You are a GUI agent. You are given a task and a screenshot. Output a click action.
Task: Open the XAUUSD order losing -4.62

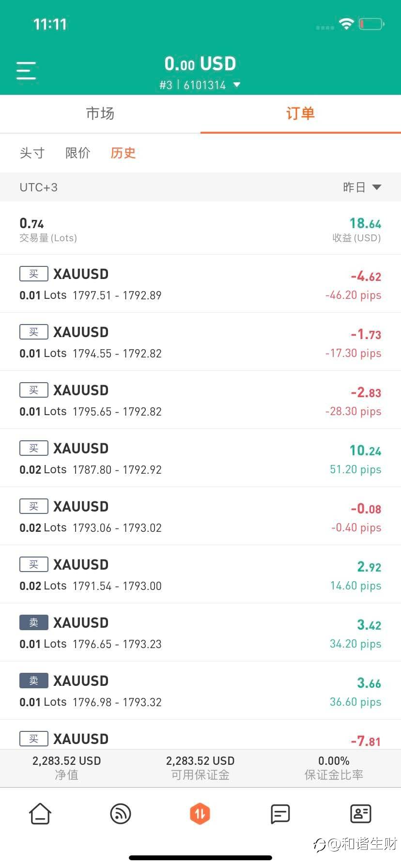coord(200,283)
